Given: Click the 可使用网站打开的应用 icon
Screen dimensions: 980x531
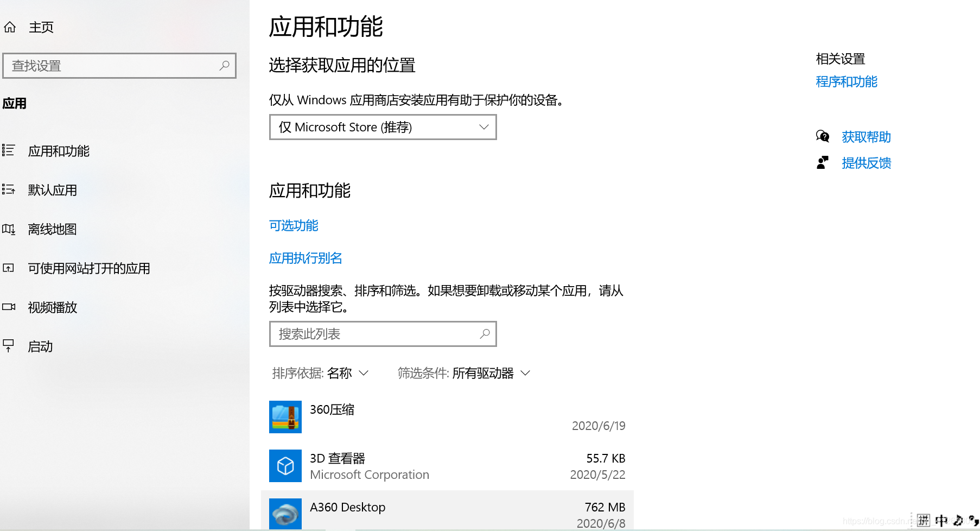Looking at the screenshot, I should [x=8, y=268].
